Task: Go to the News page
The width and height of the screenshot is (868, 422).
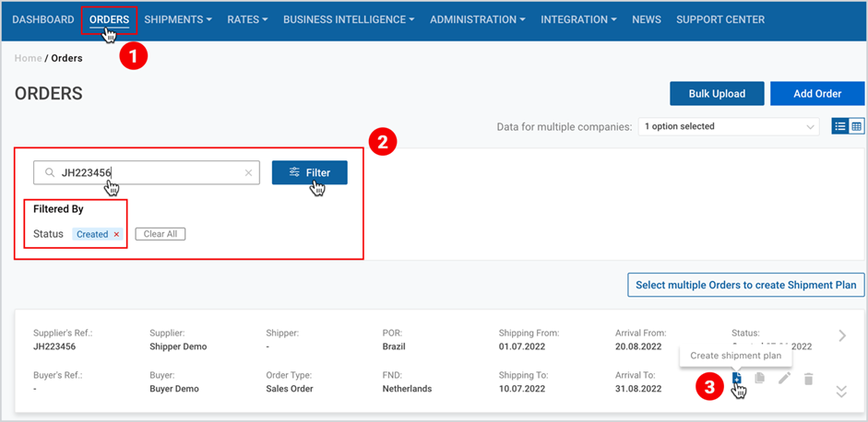Action: 647,19
